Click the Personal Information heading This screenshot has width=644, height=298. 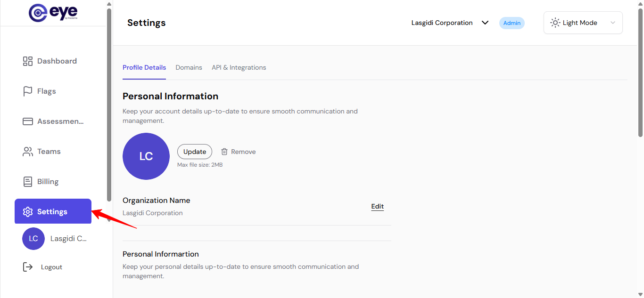[170, 96]
